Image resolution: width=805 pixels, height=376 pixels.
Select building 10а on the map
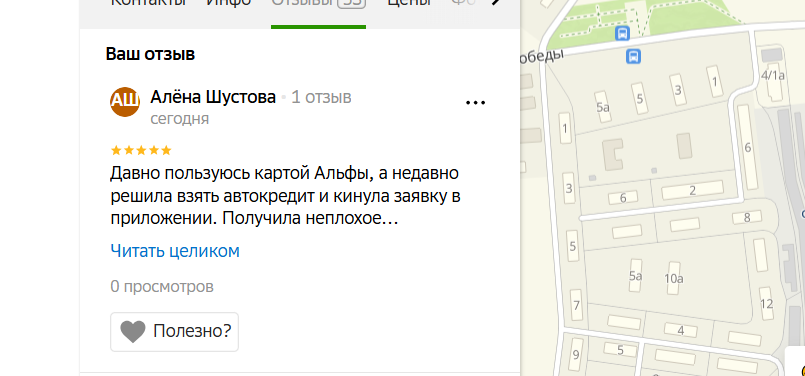coord(674,278)
